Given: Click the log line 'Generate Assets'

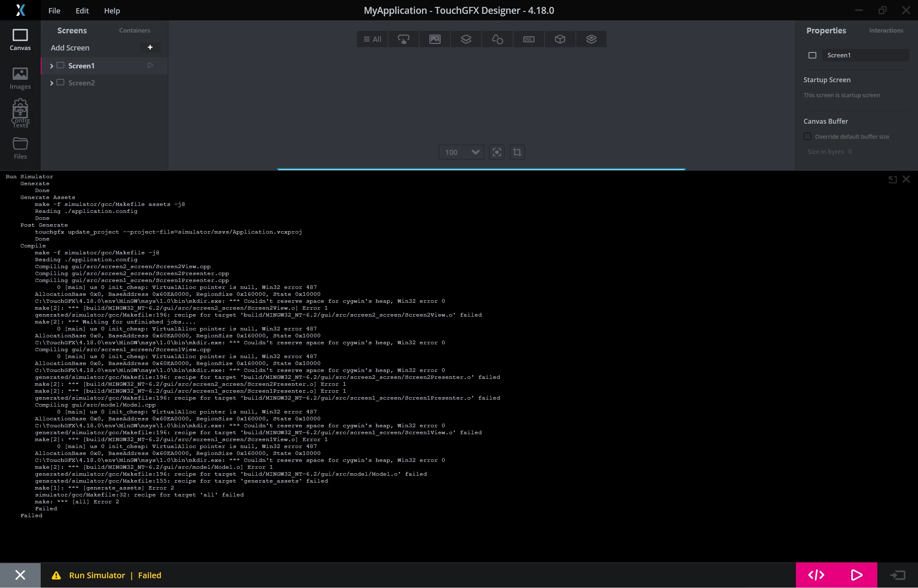Looking at the screenshot, I should tap(48, 197).
